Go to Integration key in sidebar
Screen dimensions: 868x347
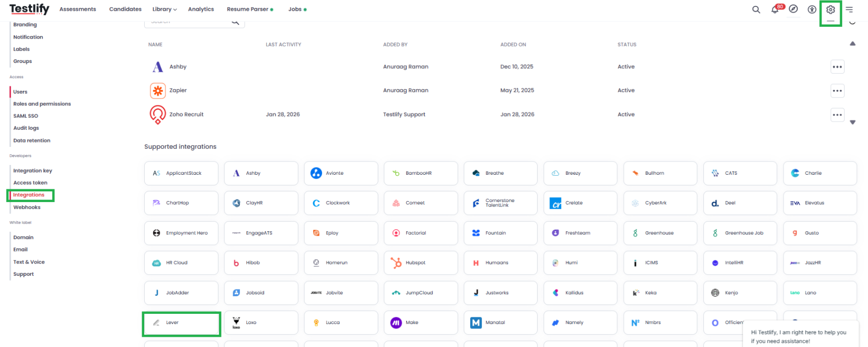point(33,171)
